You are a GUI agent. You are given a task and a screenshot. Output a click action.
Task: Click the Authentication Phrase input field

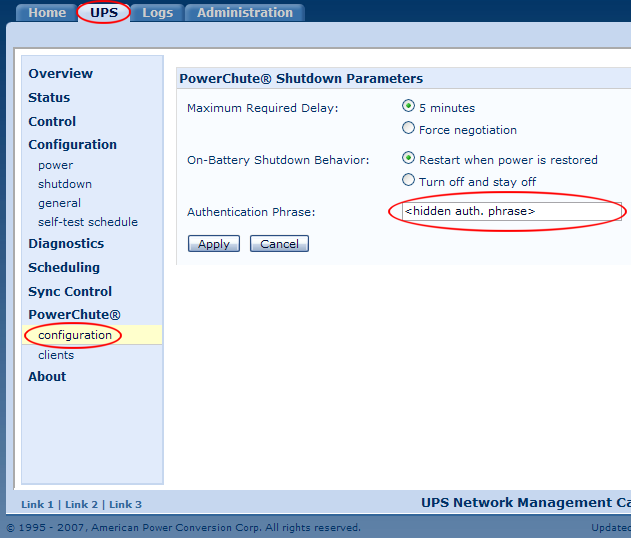click(x=511, y=211)
